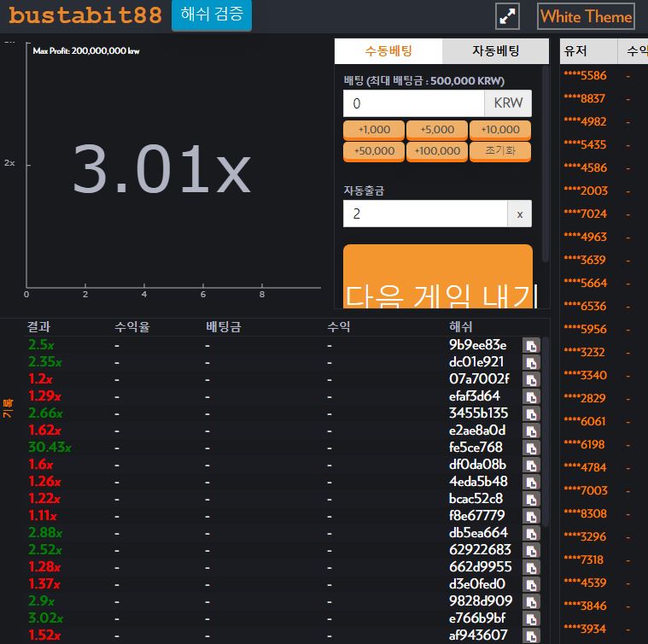Click the bet amount KRW input field
The image size is (648, 644).
(x=413, y=103)
